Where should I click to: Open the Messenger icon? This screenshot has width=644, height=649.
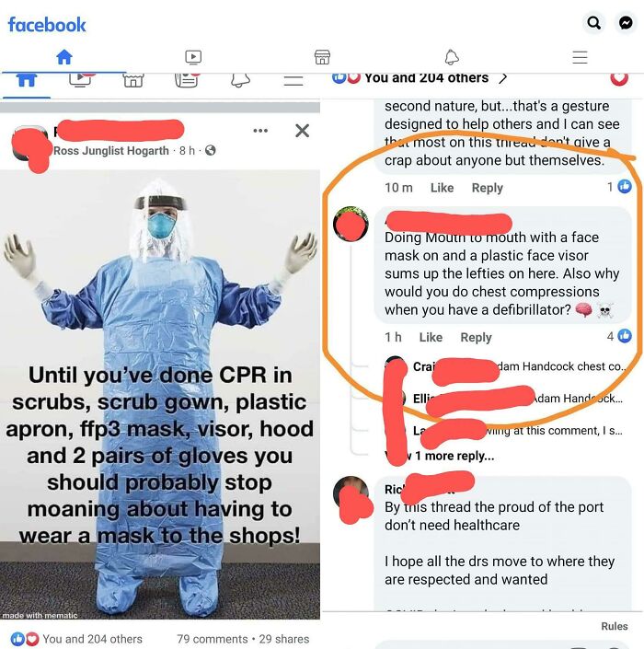(x=626, y=23)
